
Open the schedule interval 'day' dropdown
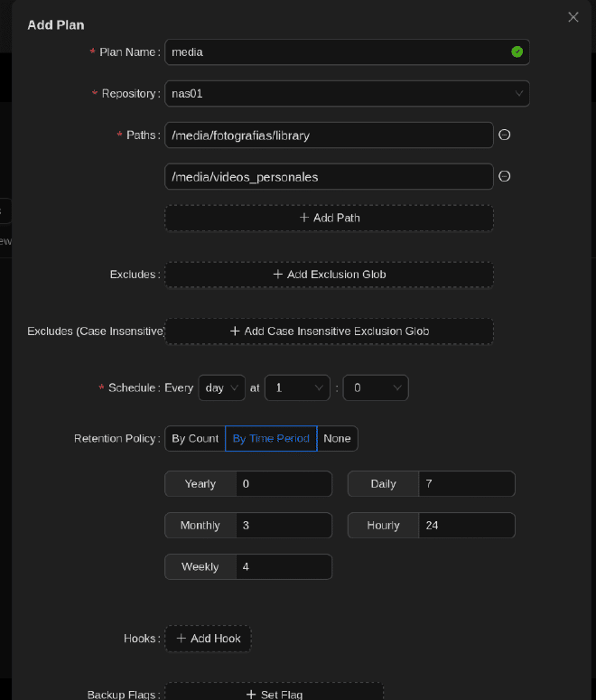point(221,388)
